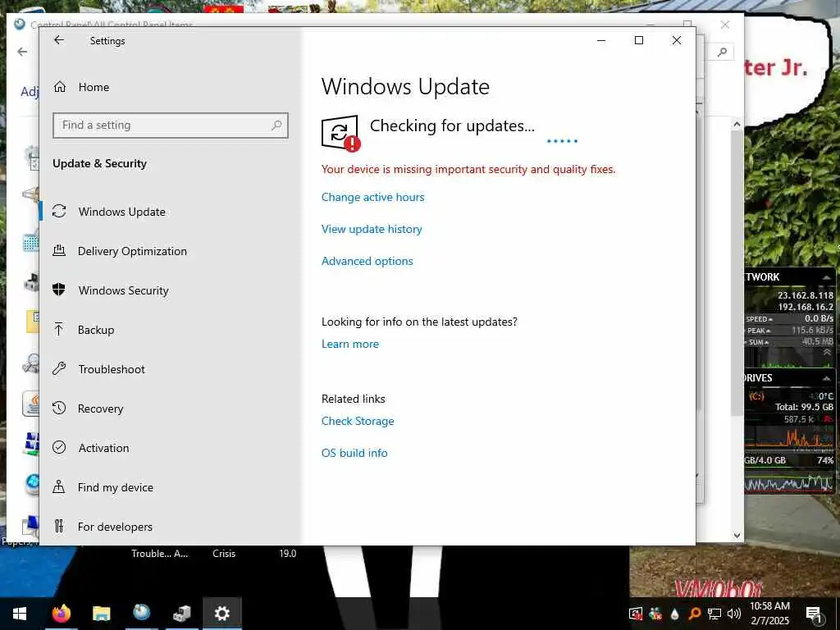Screen dimensions: 840x630
Task: Click the Activation checkmark icon
Action: click(59, 447)
